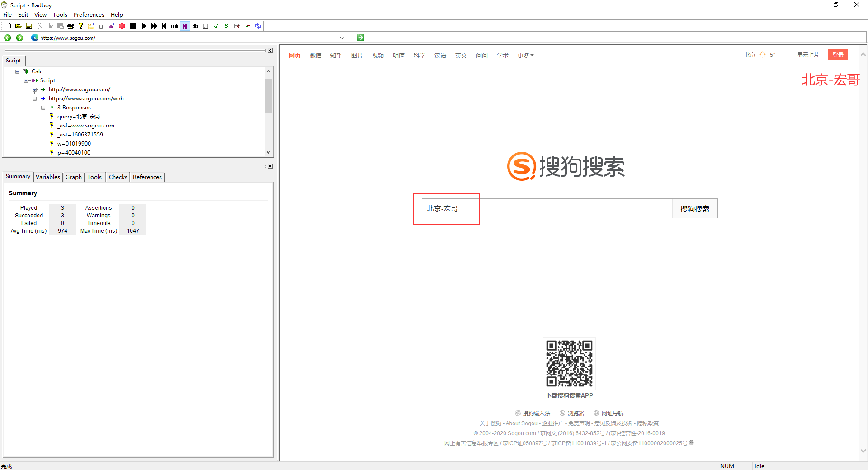Open the 知乎 link in Sogou nav

point(336,56)
